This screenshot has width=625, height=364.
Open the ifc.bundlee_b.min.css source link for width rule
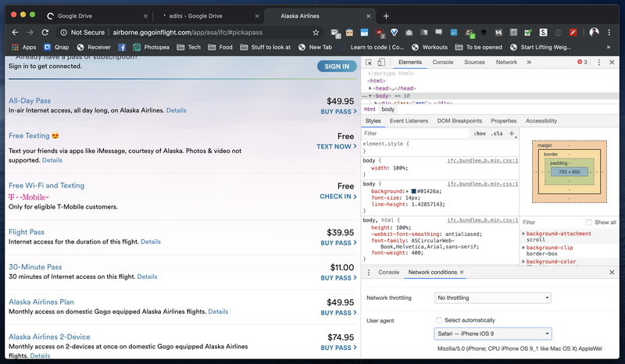[x=482, y=160]
